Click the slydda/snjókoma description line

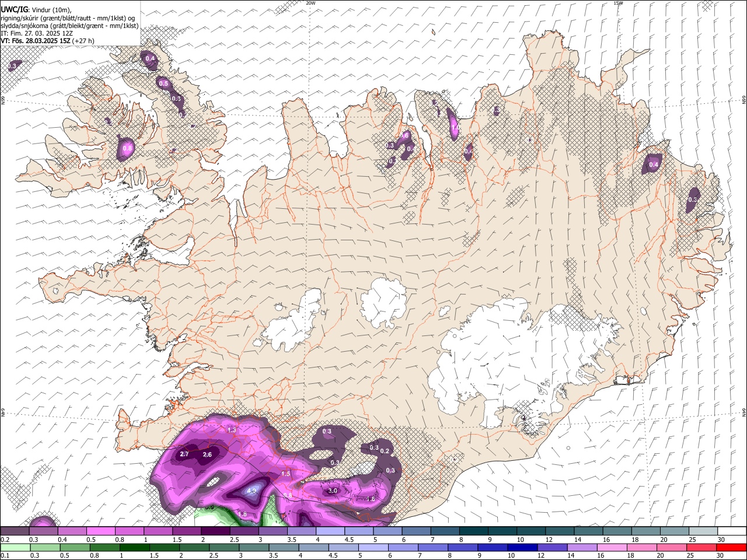pos(69,26)
